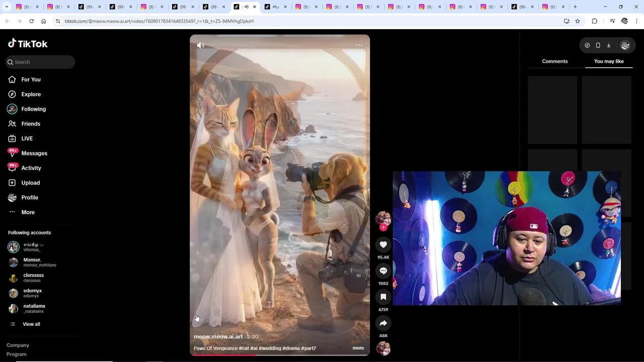Click the browser Home icon

coord(43,21)
